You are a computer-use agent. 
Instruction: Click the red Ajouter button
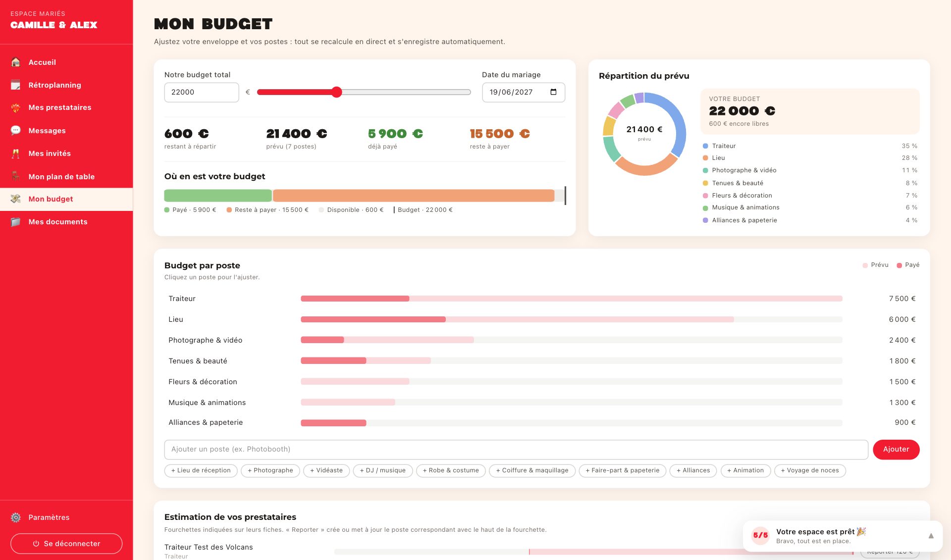896,450
